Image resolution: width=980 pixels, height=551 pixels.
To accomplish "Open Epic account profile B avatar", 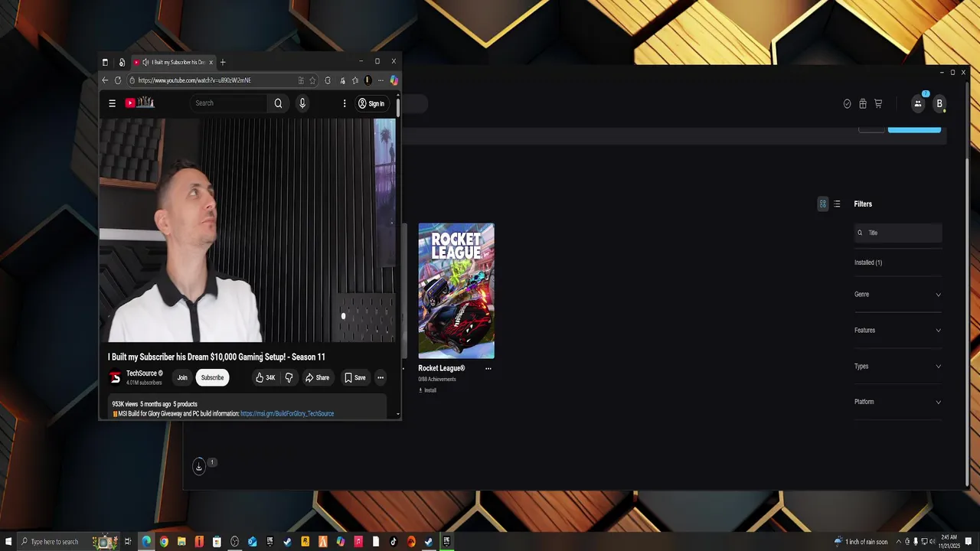I will (x=939, y=103).
